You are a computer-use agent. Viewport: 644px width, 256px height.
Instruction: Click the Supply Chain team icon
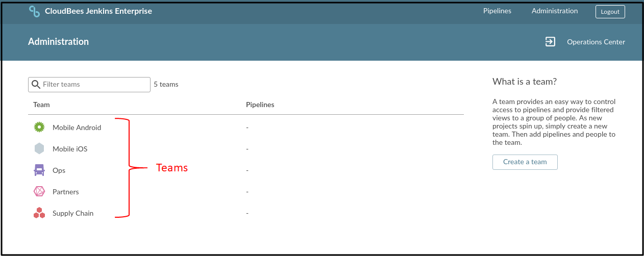tap(39, 213)
